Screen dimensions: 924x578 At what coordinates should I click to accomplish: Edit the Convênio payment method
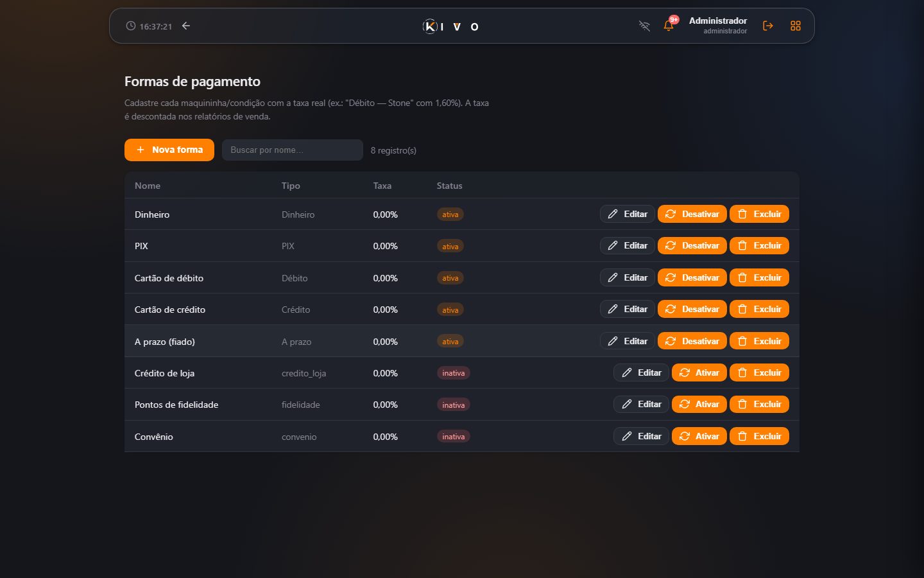642,436
